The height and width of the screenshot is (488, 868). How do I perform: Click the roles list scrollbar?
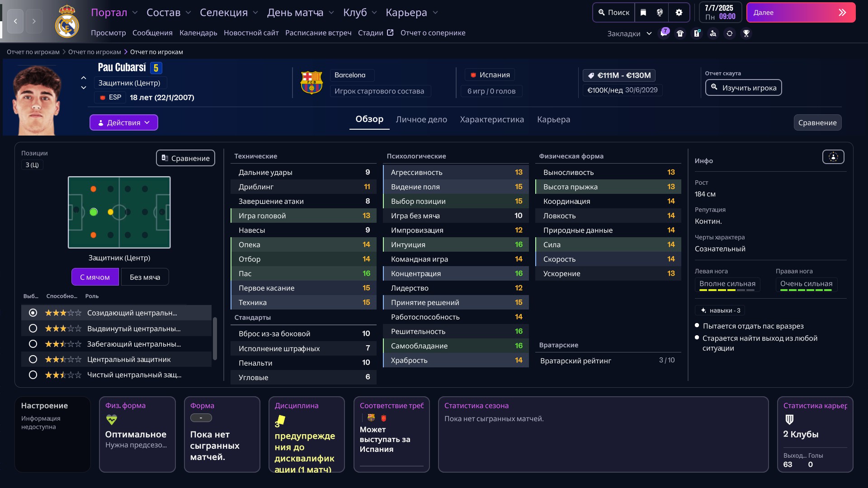tap(215, 338)
